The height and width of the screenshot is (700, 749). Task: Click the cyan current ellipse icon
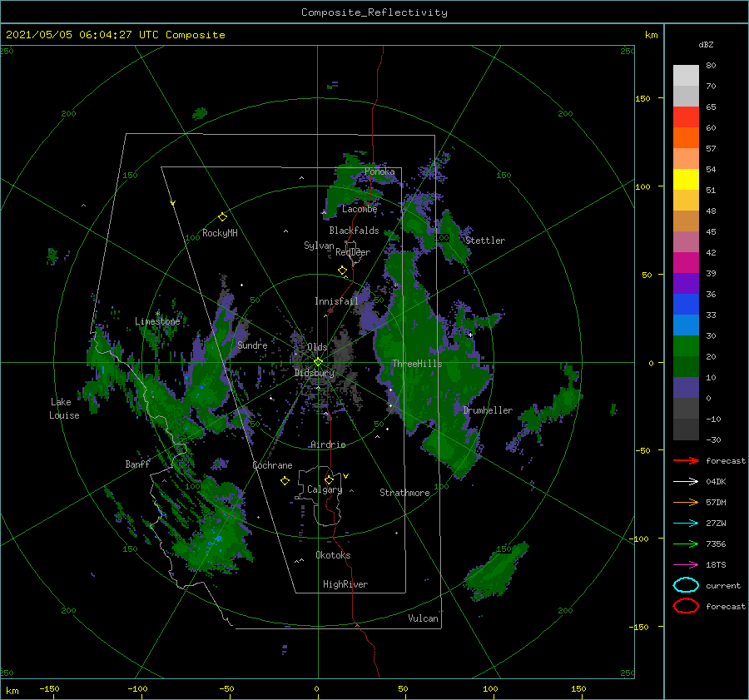[686, 585]
